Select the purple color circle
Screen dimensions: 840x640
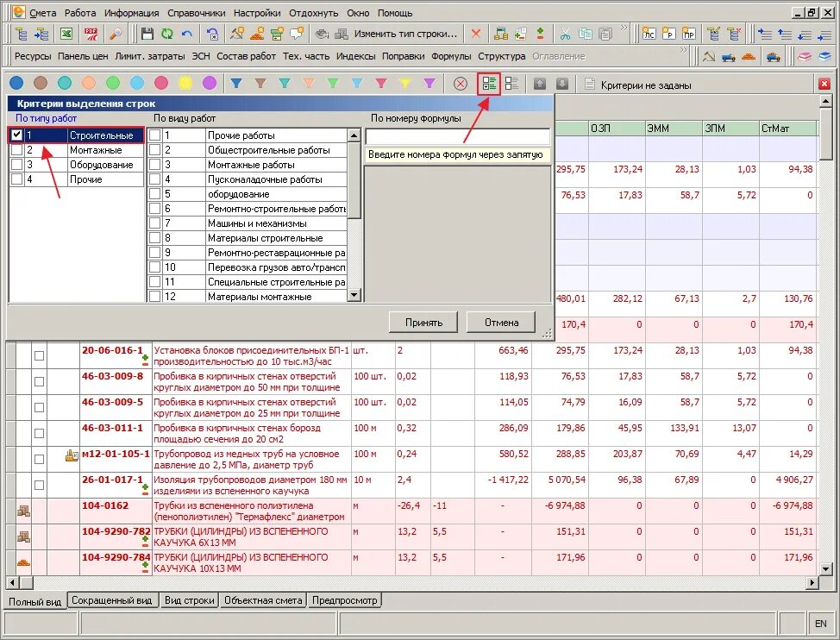click(210, 83)
